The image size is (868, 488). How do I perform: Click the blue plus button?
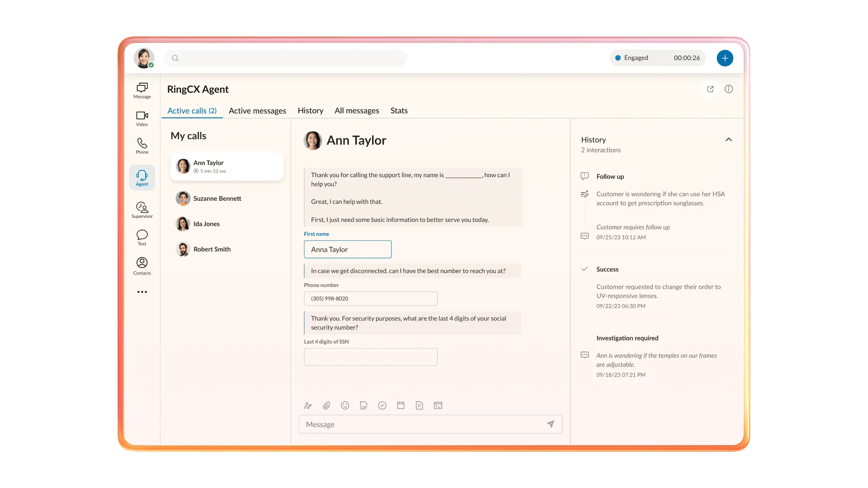pos(725,58)
